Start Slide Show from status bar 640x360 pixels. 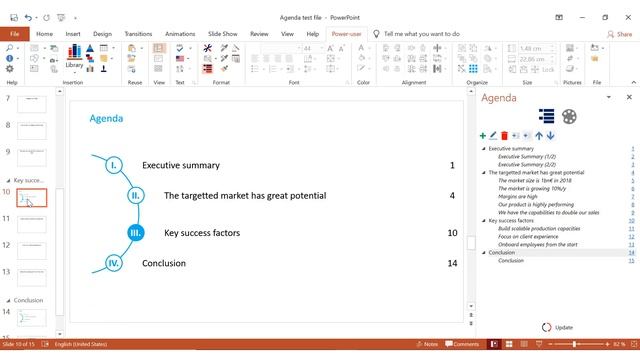click(539, 344)
